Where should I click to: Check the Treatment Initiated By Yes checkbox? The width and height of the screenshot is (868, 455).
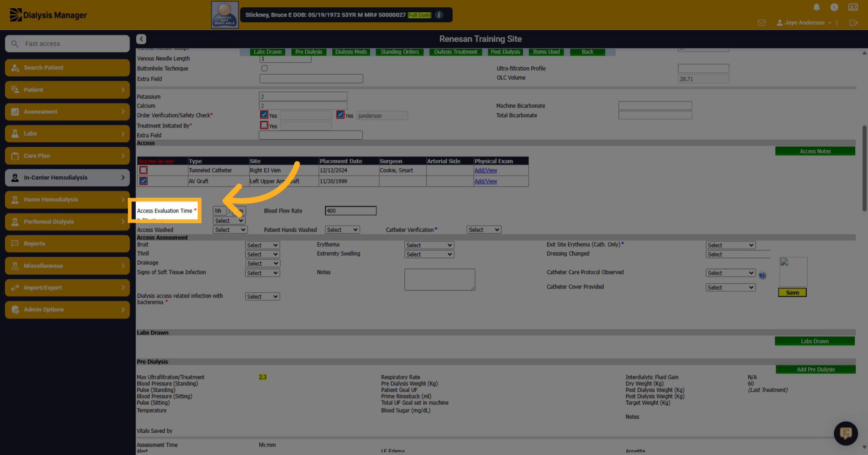point(264,125)
